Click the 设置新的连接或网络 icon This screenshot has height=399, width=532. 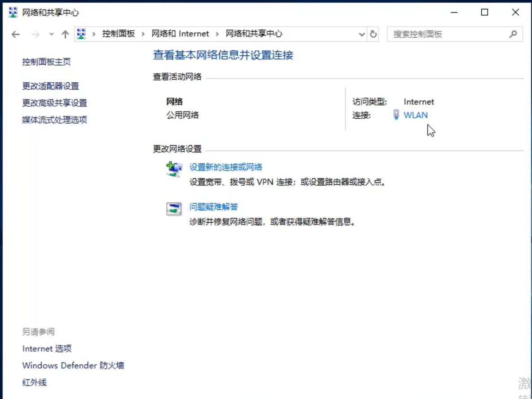click(174, 169)
